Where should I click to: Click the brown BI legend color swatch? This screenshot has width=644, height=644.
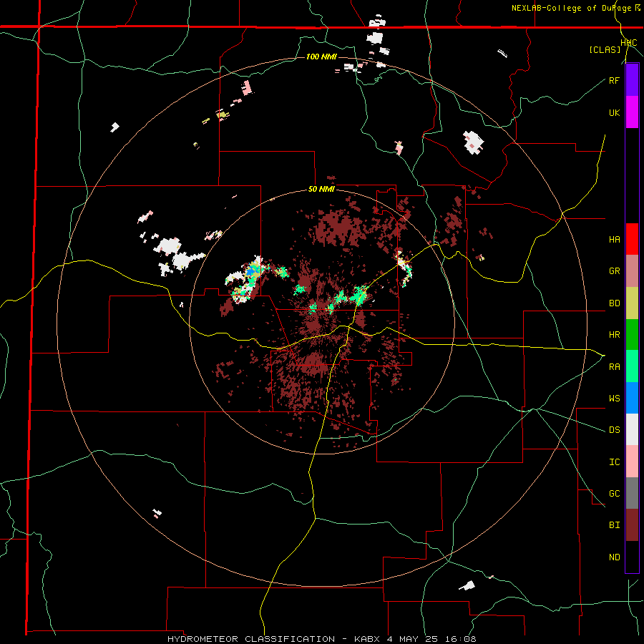click(632, 525)
